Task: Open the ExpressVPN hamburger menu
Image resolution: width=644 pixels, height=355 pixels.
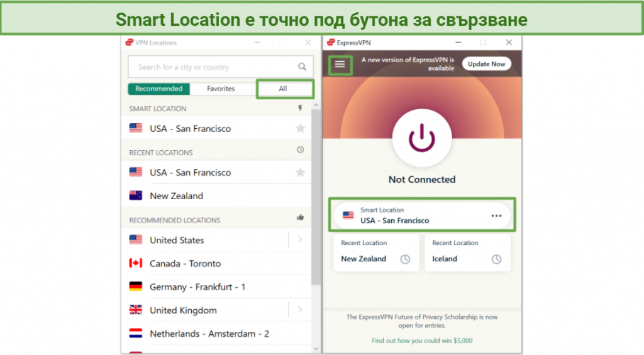Action: pos(340,65)
